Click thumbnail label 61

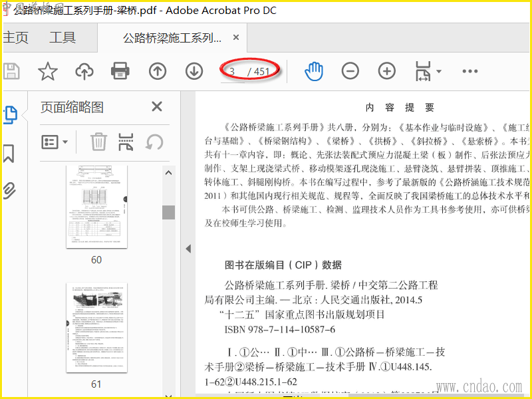click(96, 384)
